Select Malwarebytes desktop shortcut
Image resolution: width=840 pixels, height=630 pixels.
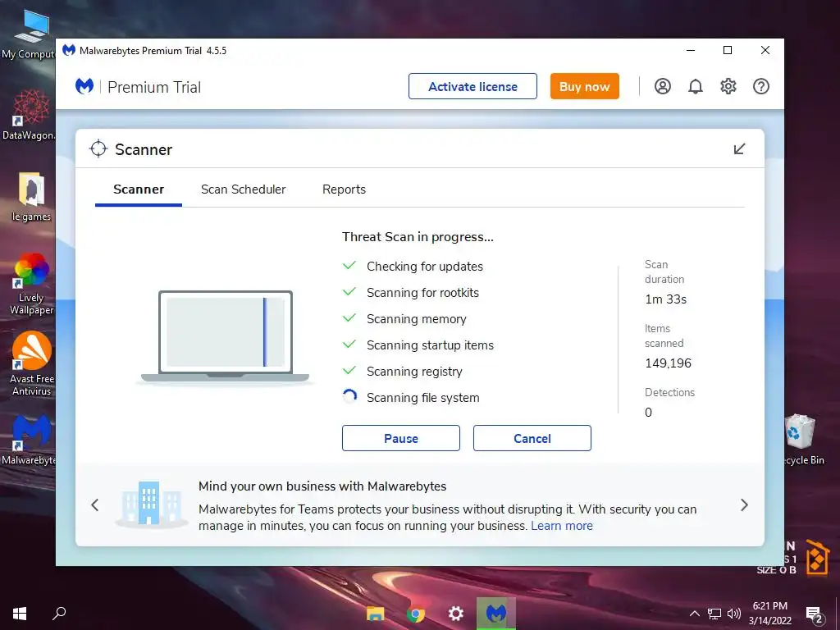coord(29,441)
